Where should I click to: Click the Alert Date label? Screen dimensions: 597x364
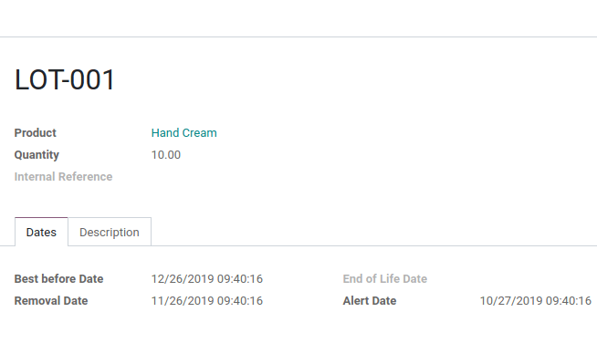pyautogui.click(x=370, y=301)
